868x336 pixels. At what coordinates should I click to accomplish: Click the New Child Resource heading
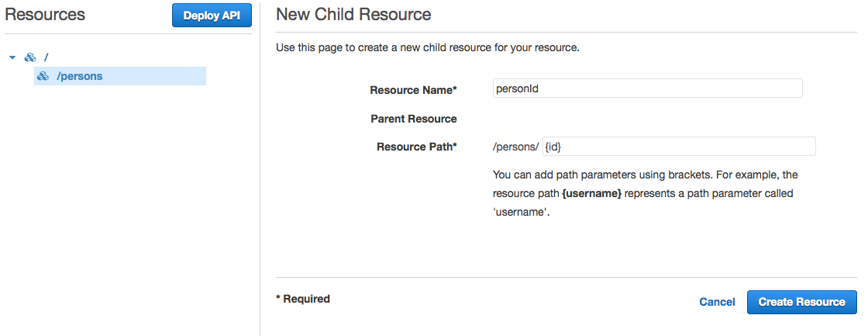click(x=353, y=15)
